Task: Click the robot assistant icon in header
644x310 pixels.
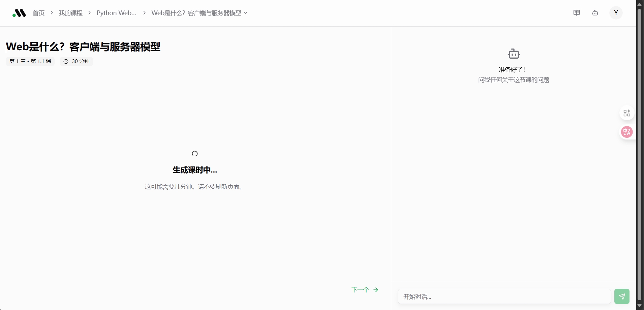Action: pos(595,13)
